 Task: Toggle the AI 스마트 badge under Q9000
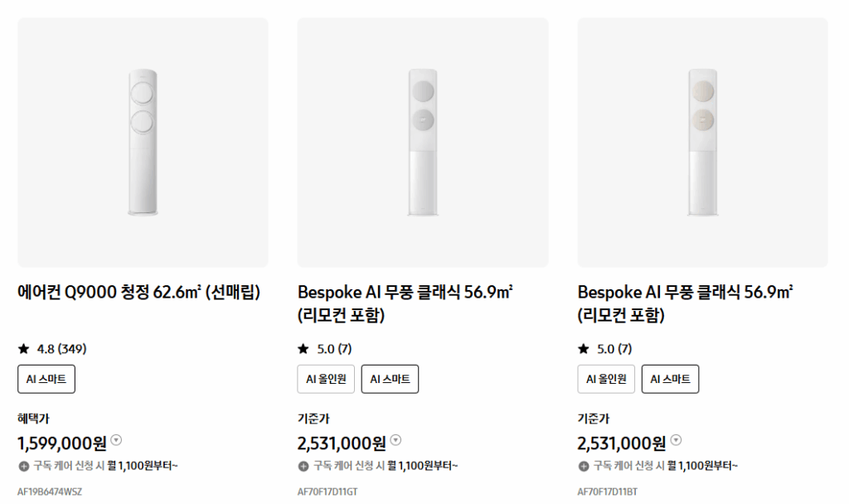(x=46, y=379)
